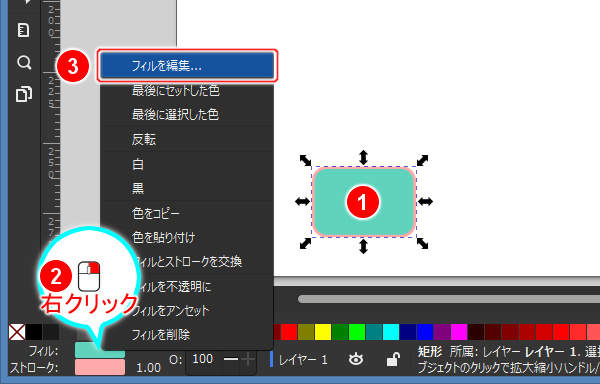The height and width of the screenshot is (384, 600).
Task: Pick the olive palette swatch
Action: click(306, 332)
